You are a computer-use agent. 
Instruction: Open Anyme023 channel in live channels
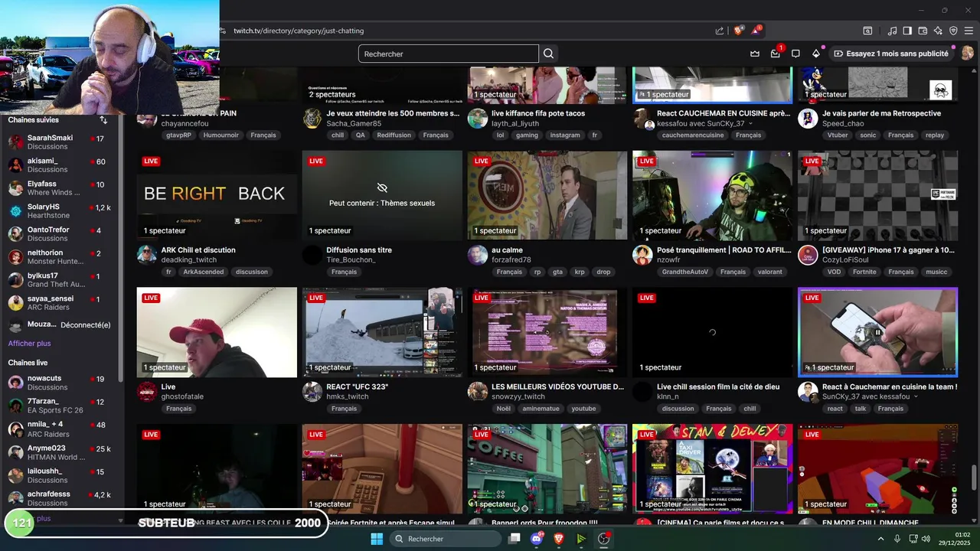pyautogui.click(x=61, y=452)
